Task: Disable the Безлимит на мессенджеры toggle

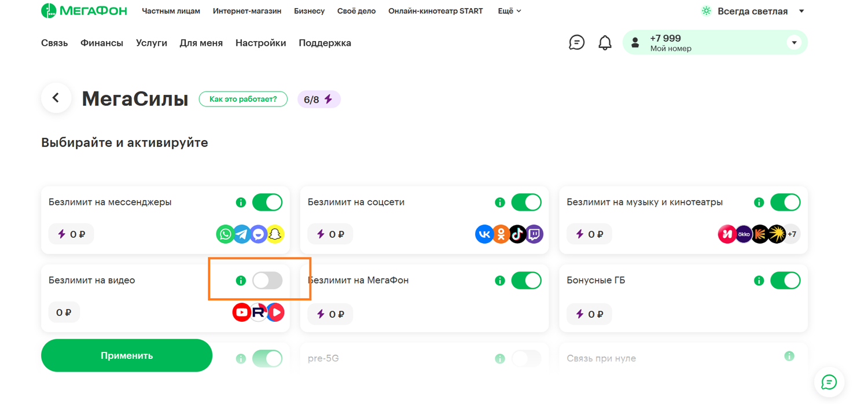Action: pos(267,203)
